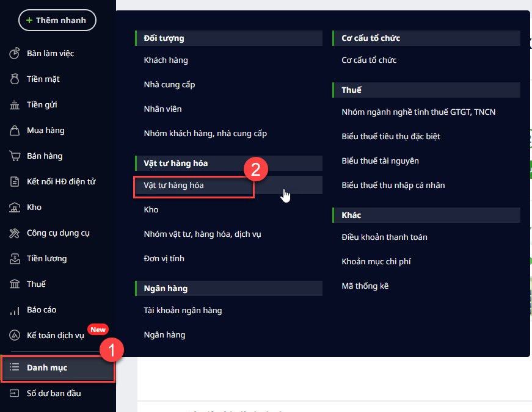Image resolution: width=532 pixels, height=412 pixels.
Task: Click the Báo cáo chart icon
Action: pos(15,310)
